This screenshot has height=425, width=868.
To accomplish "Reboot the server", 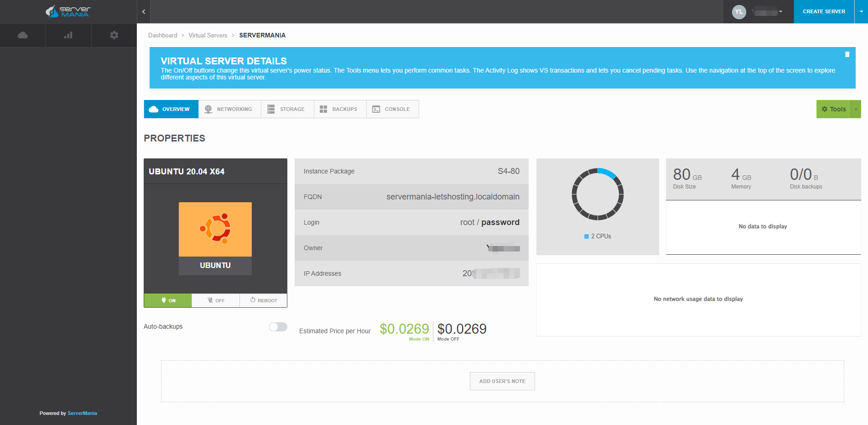I will [x=263, y=300].
